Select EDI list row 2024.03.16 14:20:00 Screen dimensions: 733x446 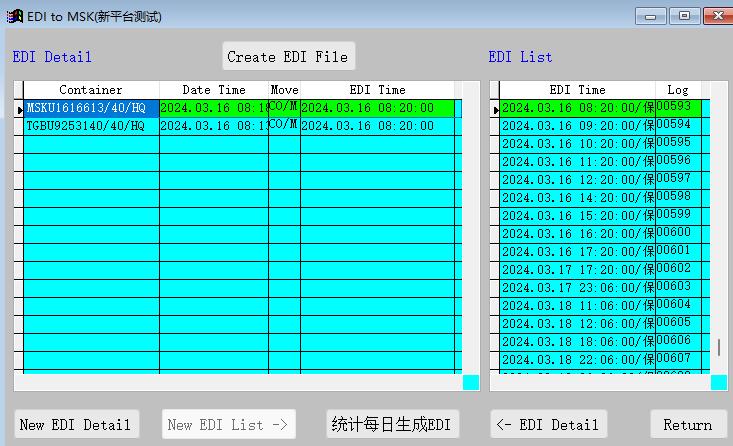577,198
